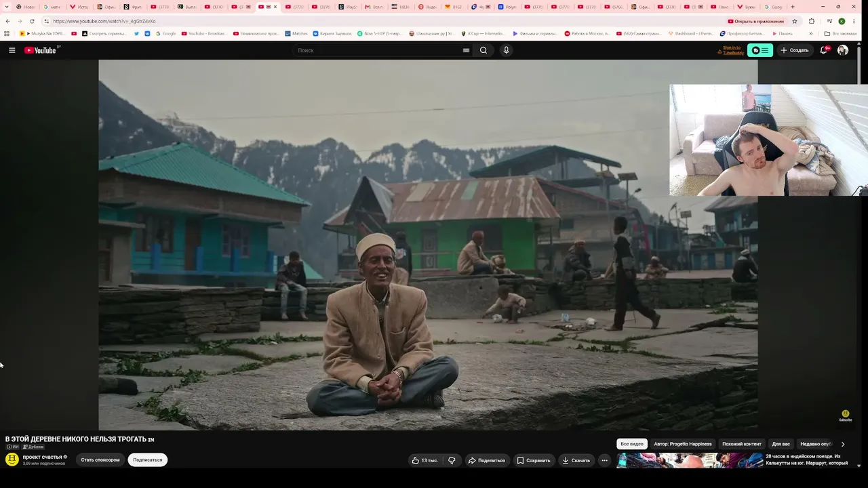
Task: Start voice search with the microphone
Action: (x=506, y=50)
